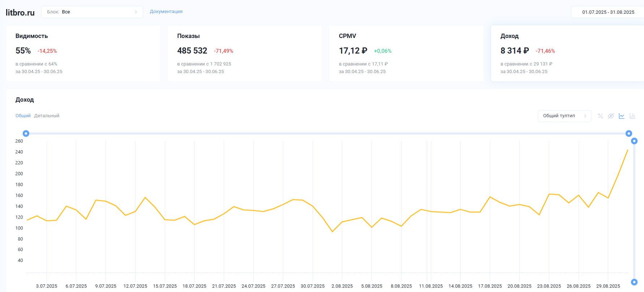Screen dimensions: 644x292
Task: Click top handle of vertical range slider
Action: pyautogui.click(x=634, y=141)
